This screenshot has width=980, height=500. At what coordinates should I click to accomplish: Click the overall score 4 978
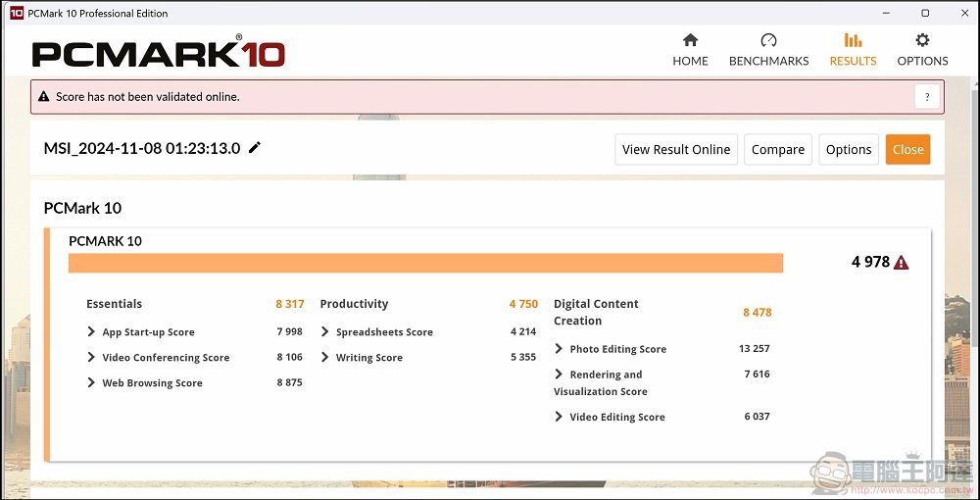pyautogui.click(x=870, y=262)
